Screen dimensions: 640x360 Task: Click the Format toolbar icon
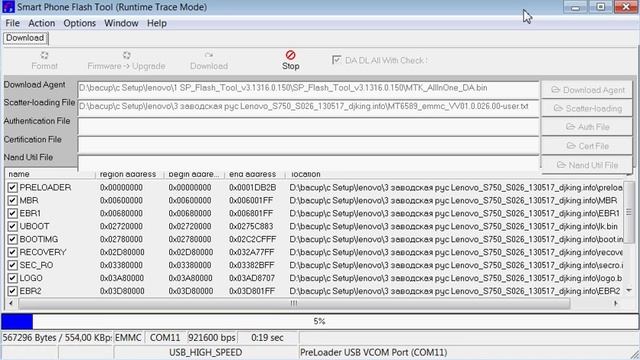tap(44, 60)
